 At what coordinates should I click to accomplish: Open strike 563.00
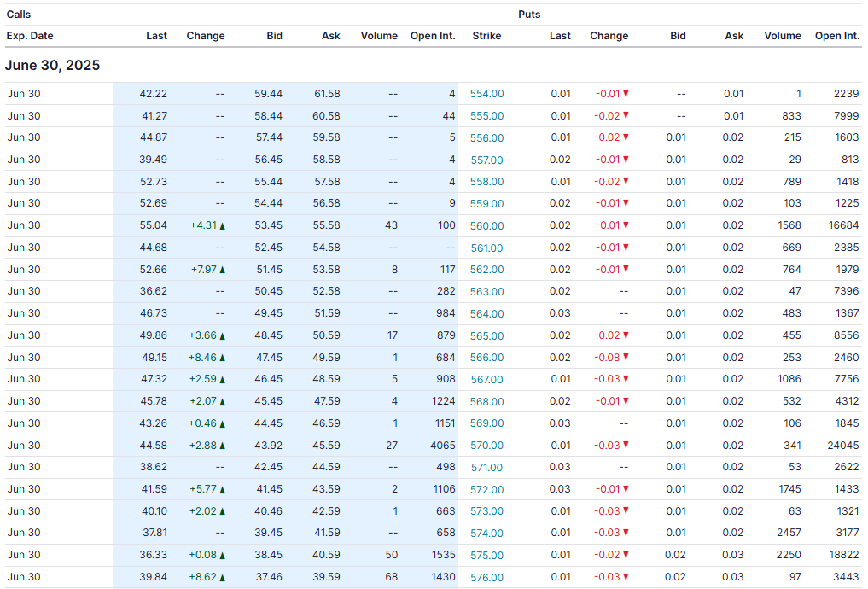point(486,292)
